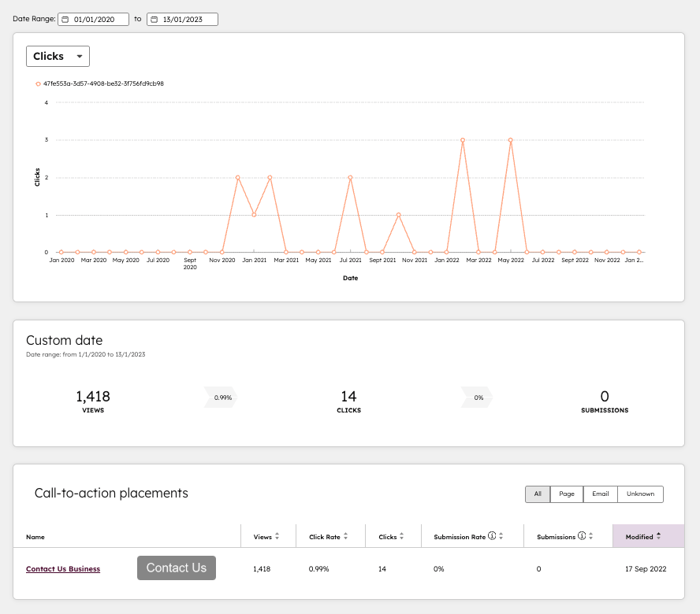Sort by Modified column arrows
The height and width of the screenshot is (614, 700).
click(658, 536)
